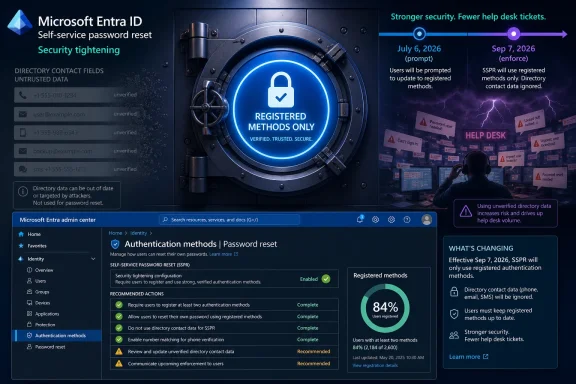
Task: Open Learn more link under page heading
Action: coord(223,254)
